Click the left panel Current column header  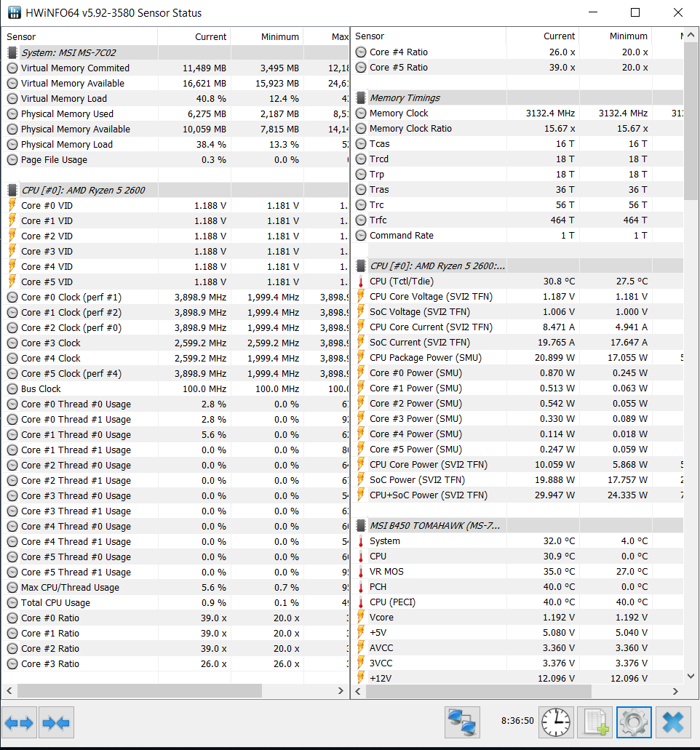coord(194,37)
